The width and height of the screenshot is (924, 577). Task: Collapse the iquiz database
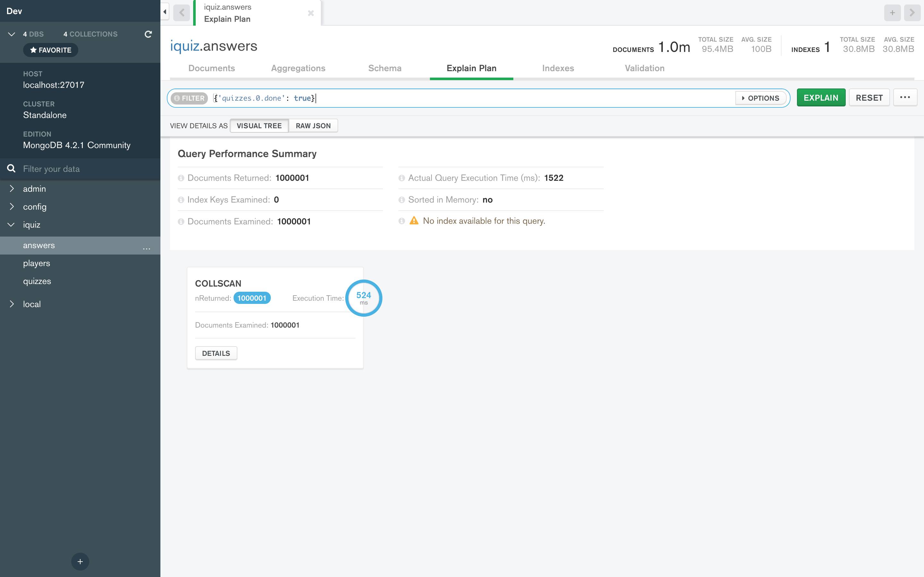coord(11,224)
